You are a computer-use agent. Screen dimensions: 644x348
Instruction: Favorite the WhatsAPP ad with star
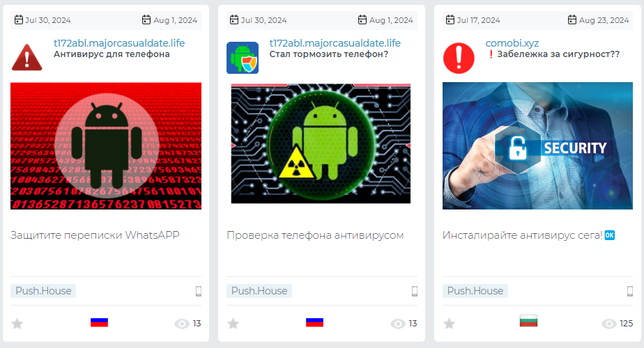pos(17,324)
